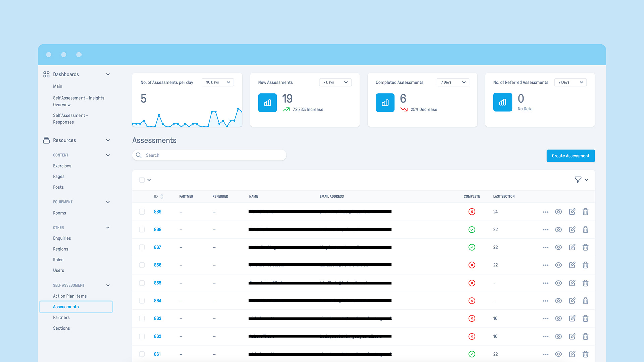Open Action Plan Items in the sidebar
Image resolution: width=644 pixels, height=362 pixels.
point(70,296)
